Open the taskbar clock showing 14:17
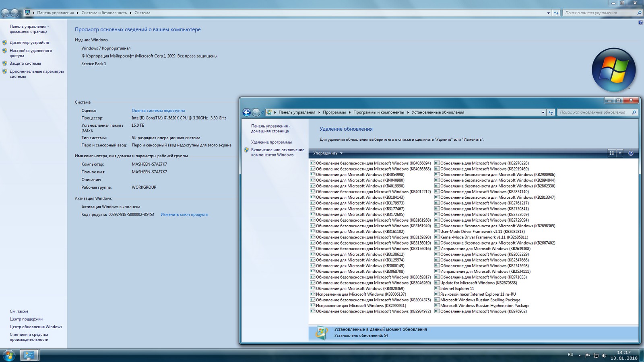 (624, 355)
